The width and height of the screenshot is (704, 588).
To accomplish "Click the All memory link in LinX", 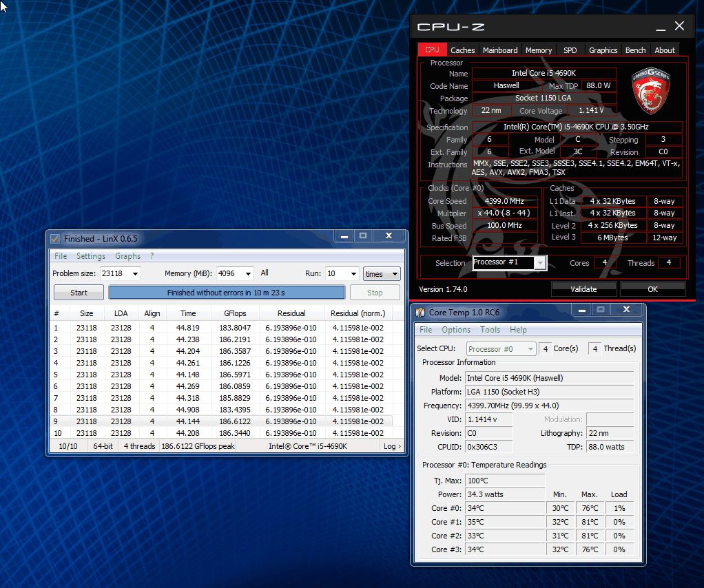I will [x=265, y=273].
